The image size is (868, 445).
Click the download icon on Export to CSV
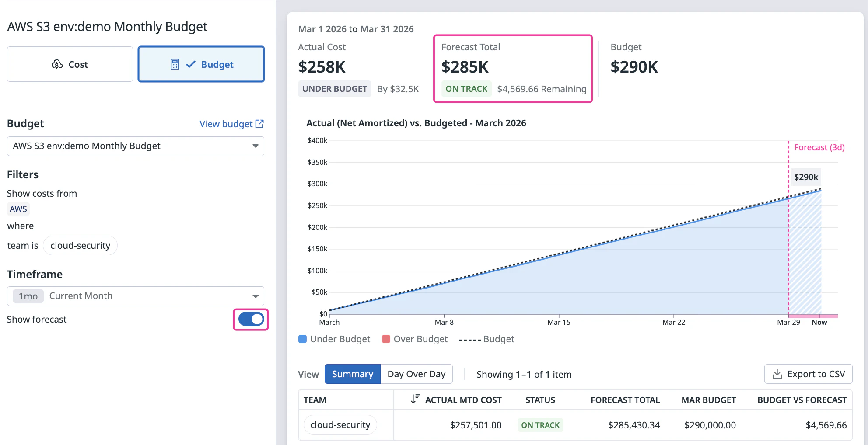click(777, 374)
